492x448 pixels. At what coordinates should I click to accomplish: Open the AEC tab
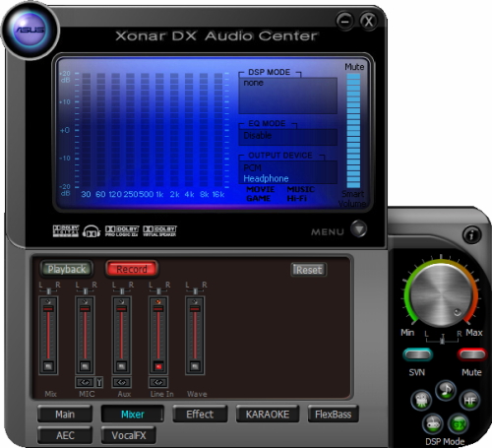click(x=65, y=435)
